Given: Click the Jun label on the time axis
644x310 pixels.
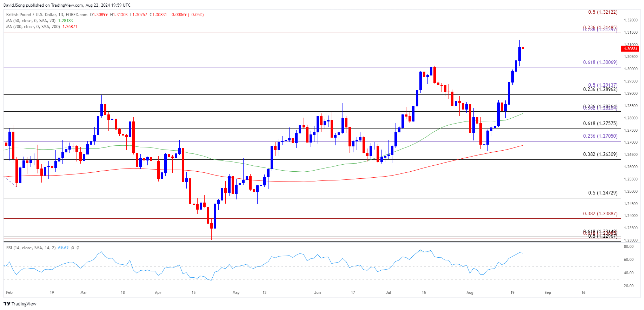Looking at the screenshot, I should coord(318,293).
